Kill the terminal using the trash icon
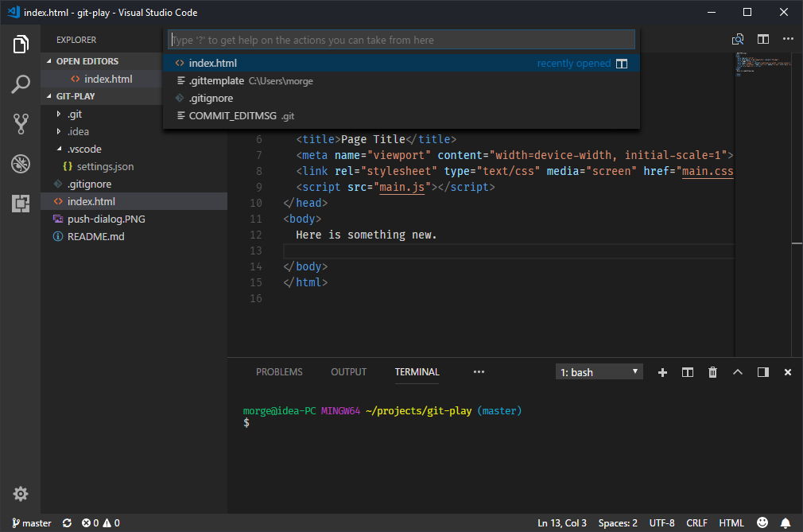The width and height of the screenshot is (803, 532). pyautogui.click(x=712, y=371)
